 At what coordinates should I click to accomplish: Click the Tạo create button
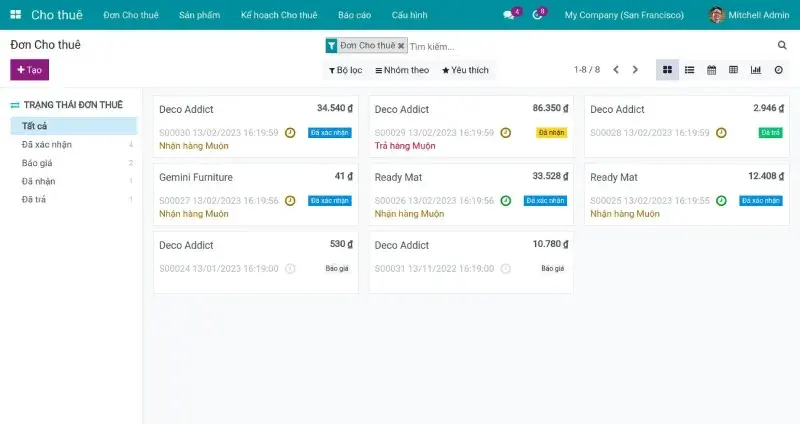point(29,70)
